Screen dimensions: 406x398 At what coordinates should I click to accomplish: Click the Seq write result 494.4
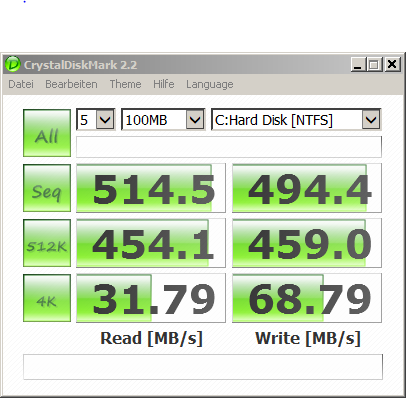(307, 188)
